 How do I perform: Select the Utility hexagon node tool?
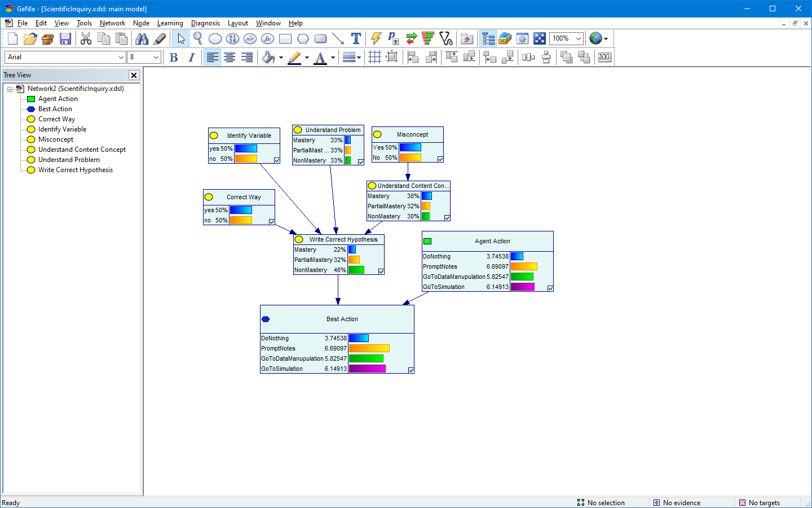tap(303, 38)
